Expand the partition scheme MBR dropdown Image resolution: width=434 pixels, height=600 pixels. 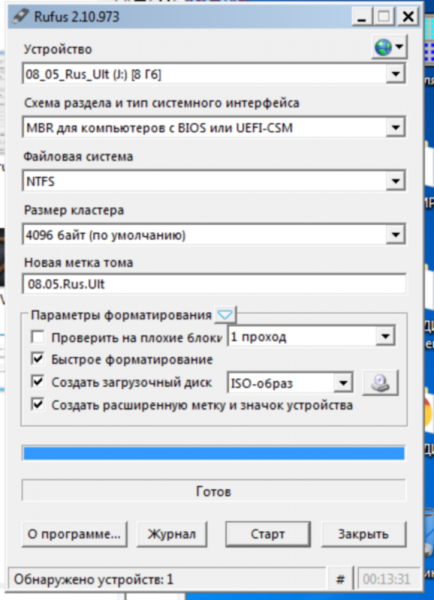click(214, 127)
